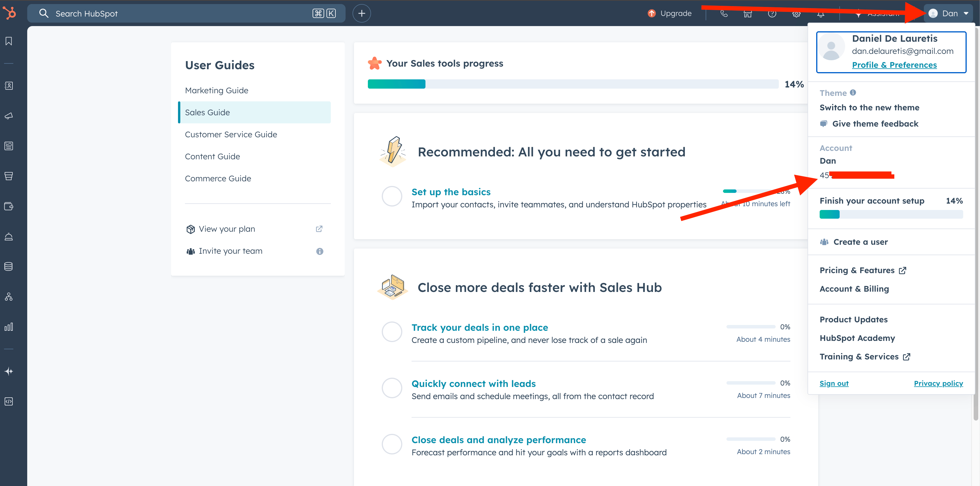Click the Invite your team info icon
The height and width of the screenshot is (486, 980).
coord(320,251)
